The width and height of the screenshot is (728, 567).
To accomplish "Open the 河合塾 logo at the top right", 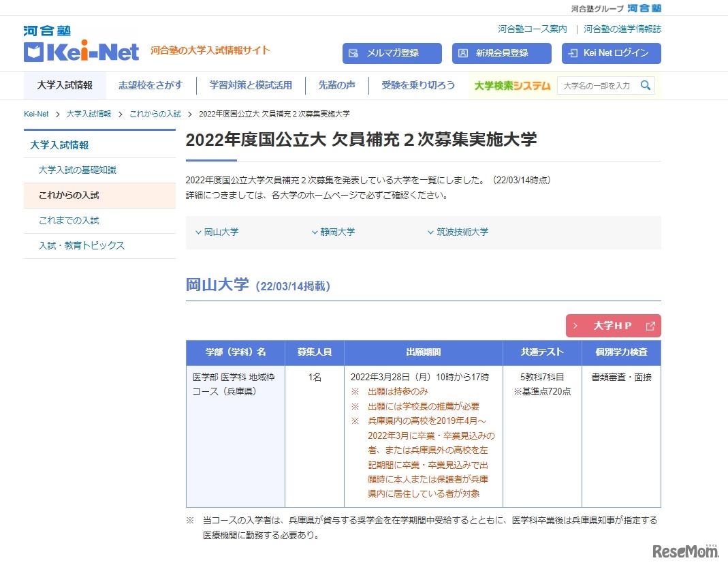I will pos(643,8).
